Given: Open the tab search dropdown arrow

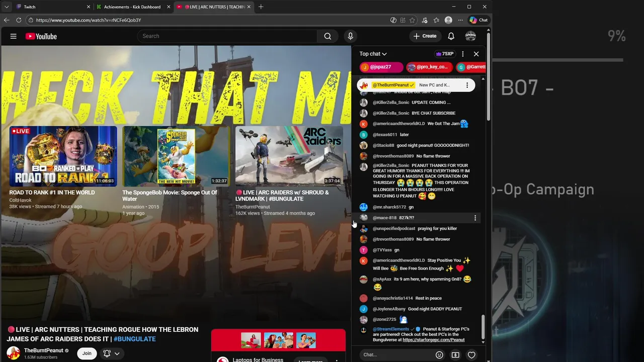Looking at the screenshot, I should [x=7, y=7].
